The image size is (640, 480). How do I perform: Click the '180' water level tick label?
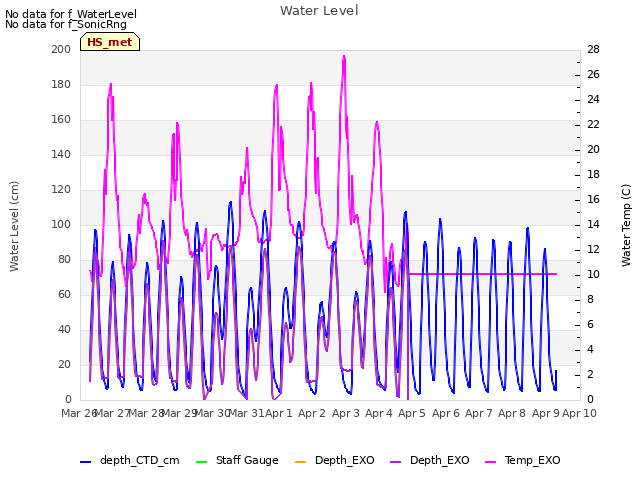[x=61, y=84]
